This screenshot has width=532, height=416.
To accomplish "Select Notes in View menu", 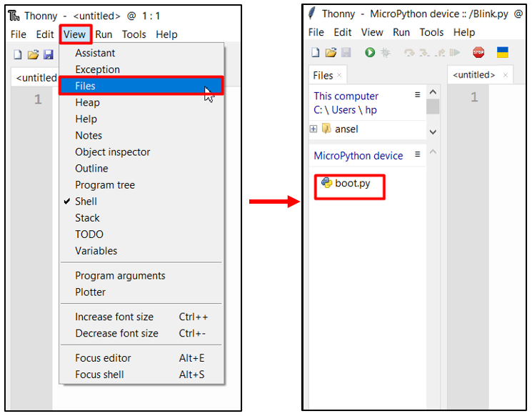I will click(141, 136).
